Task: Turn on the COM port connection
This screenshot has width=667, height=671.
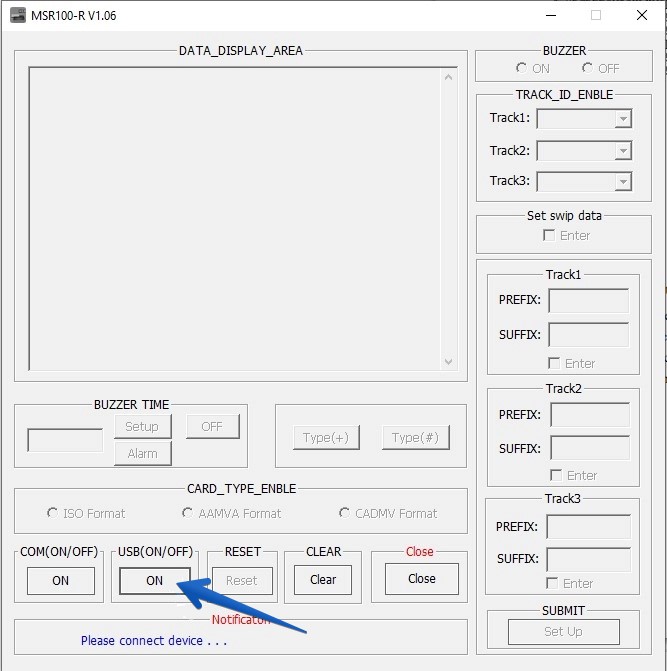Action: click(x=60, y=581)
